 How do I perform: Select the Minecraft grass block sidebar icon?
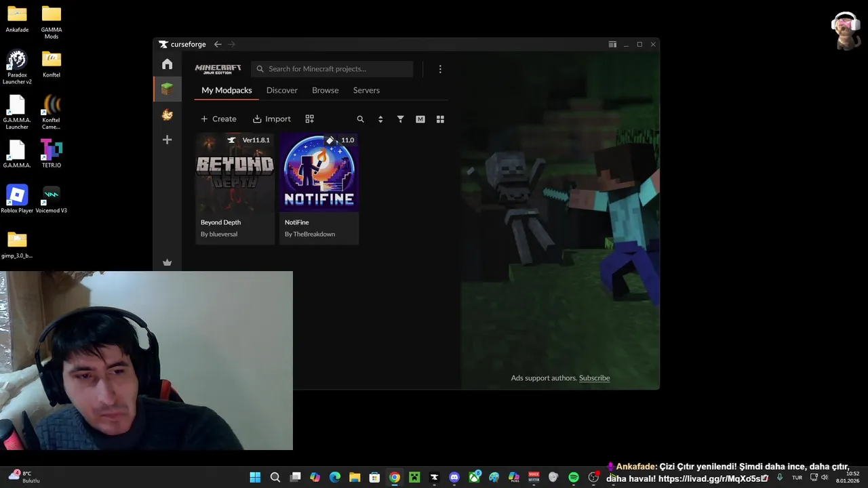click(x=167, y=89)
